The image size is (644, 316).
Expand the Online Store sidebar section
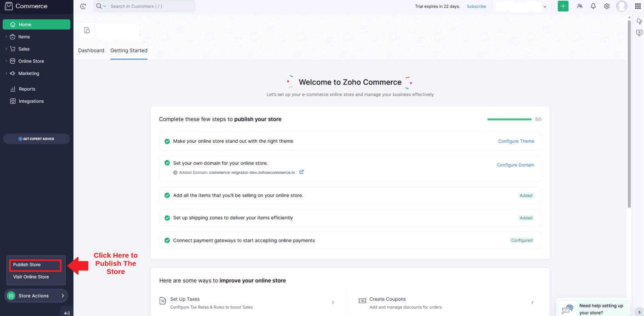coord(31,61)
